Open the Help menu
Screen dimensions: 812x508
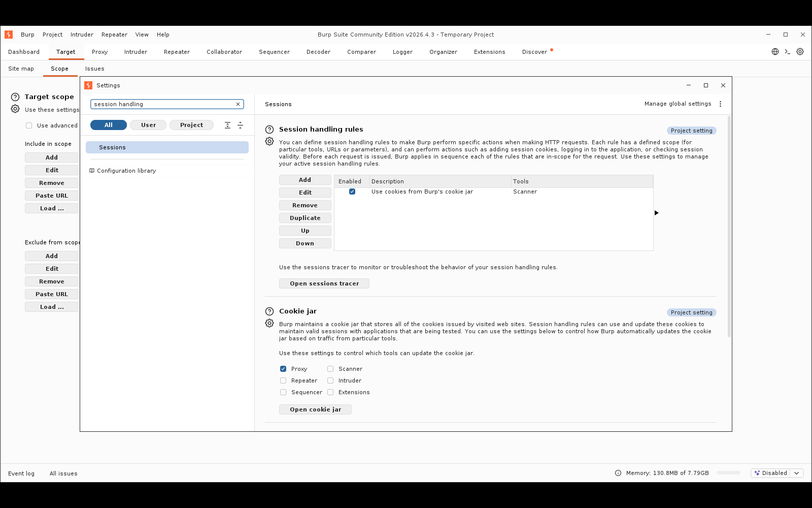163,35
